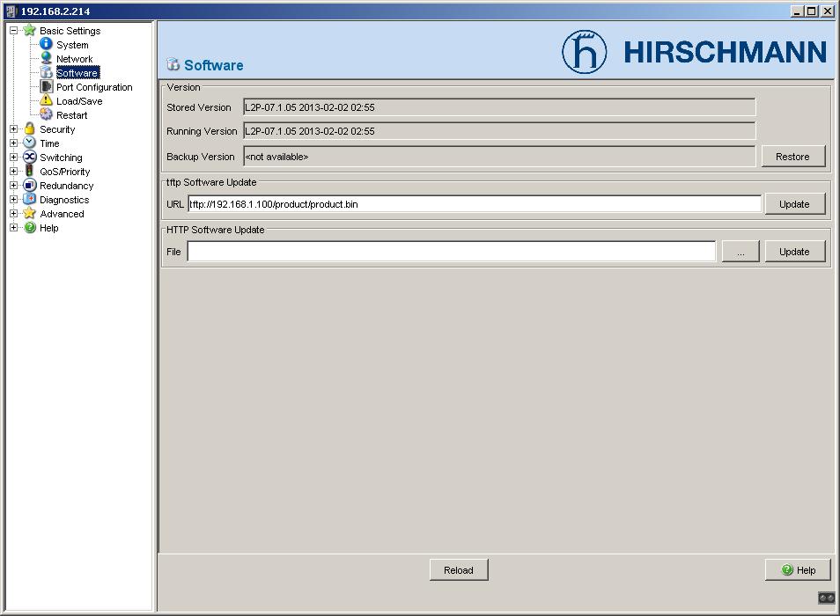Click the Help button at bottom
The width and height of the screenshot is (840, 616).
pyautogui.click(x=798, y=570)
